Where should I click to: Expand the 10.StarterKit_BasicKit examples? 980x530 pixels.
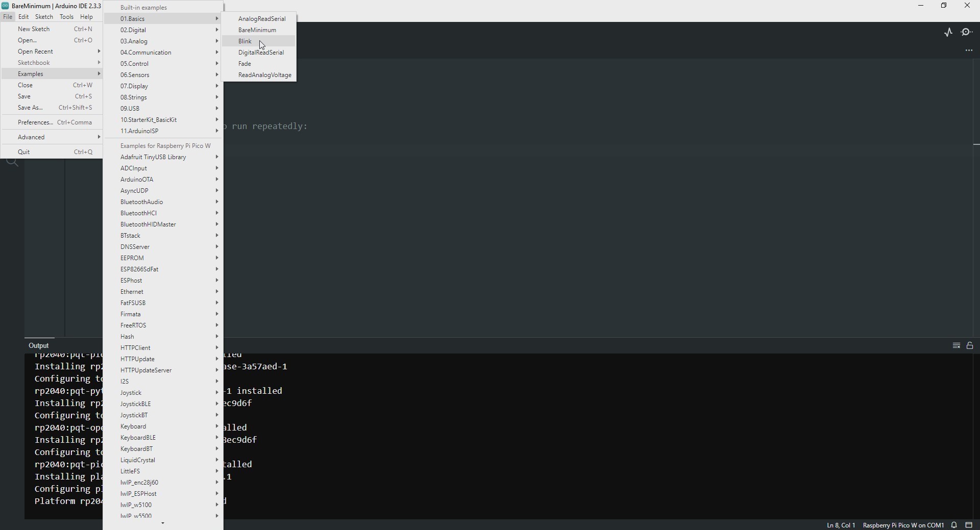click(x=163, y=120)
